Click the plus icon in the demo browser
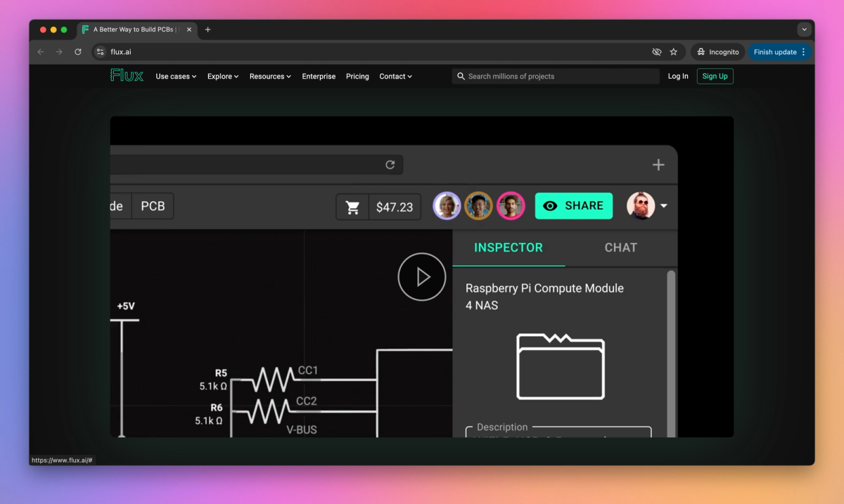 (658, 165)
